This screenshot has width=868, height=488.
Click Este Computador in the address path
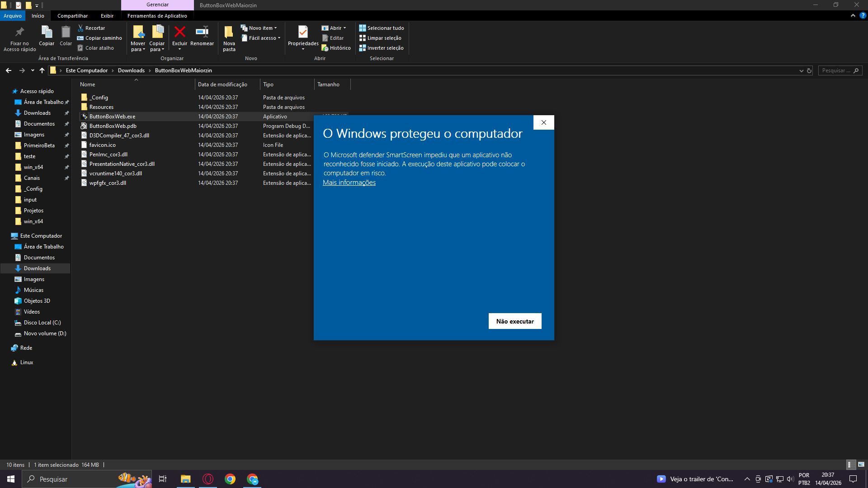tap(87, 70)
